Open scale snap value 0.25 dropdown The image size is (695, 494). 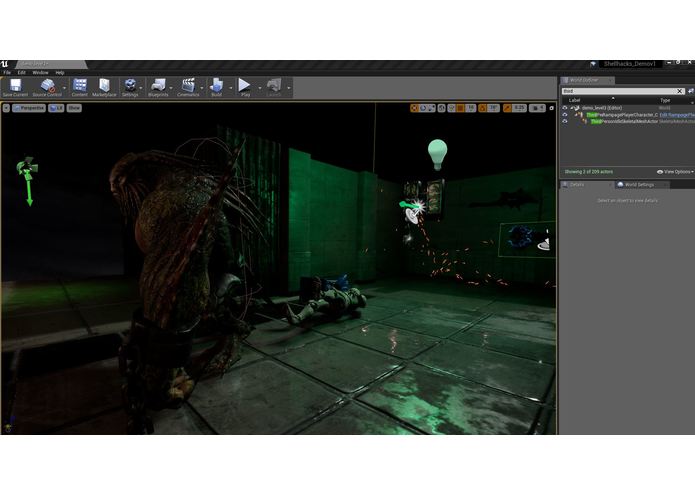point(519,108)
